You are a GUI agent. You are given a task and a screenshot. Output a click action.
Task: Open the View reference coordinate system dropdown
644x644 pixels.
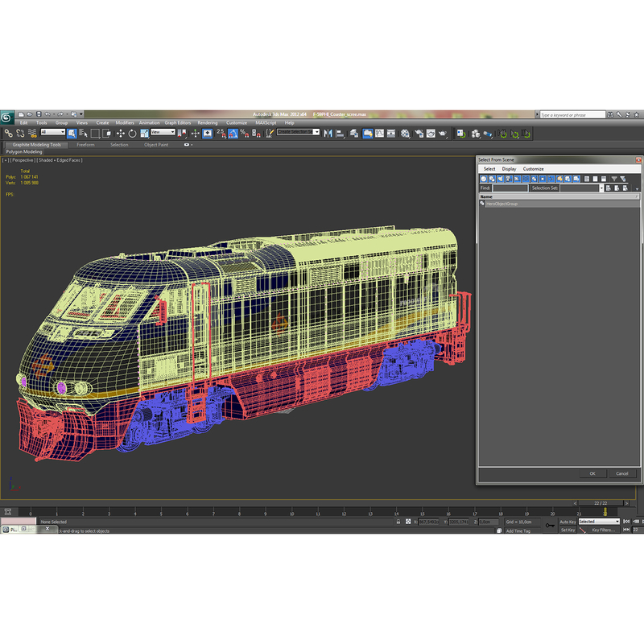(x=163, y=132)
